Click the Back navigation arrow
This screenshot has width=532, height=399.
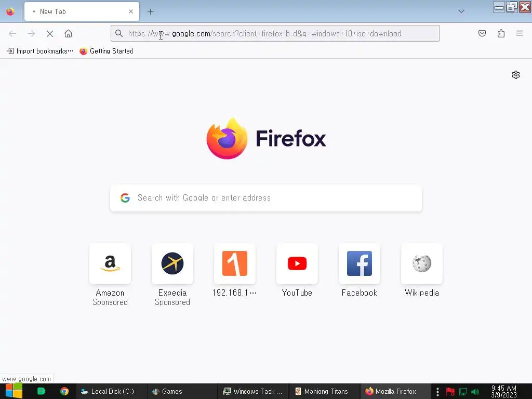(12, 34)
